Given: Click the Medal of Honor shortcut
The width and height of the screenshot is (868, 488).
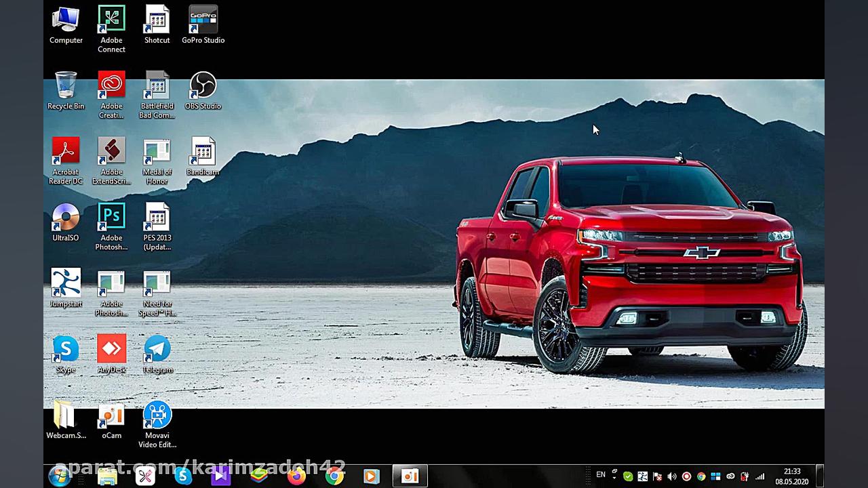Looking at the screenshot, I should point(157,161).
